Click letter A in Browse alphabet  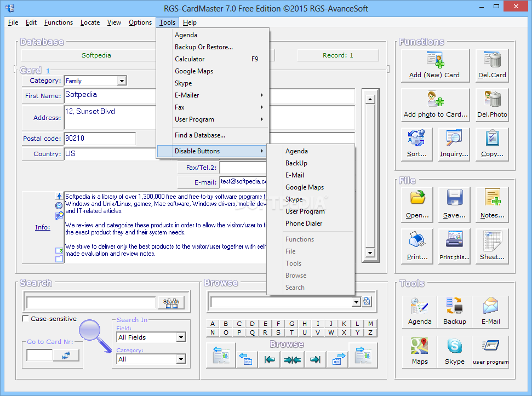point(213,324)
